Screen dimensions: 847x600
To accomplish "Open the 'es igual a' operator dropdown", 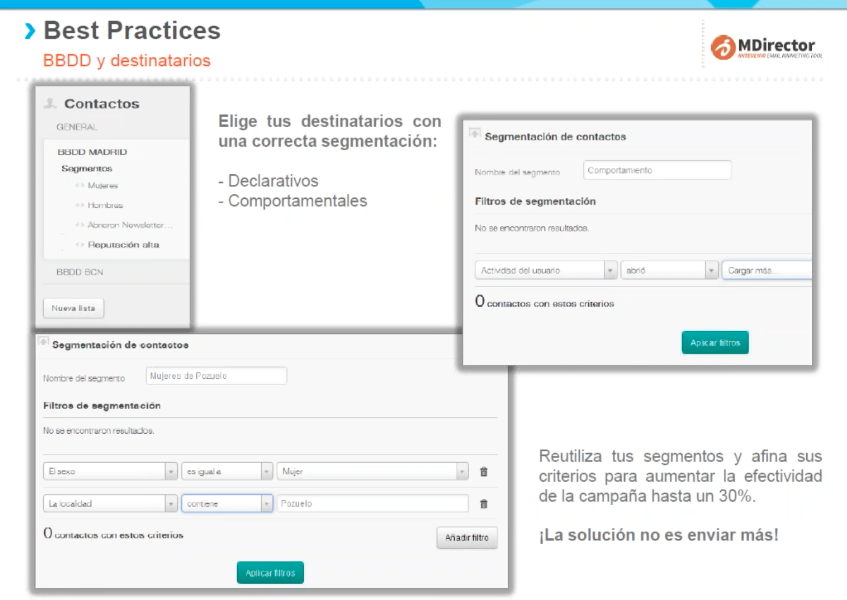I will (227, 471).
